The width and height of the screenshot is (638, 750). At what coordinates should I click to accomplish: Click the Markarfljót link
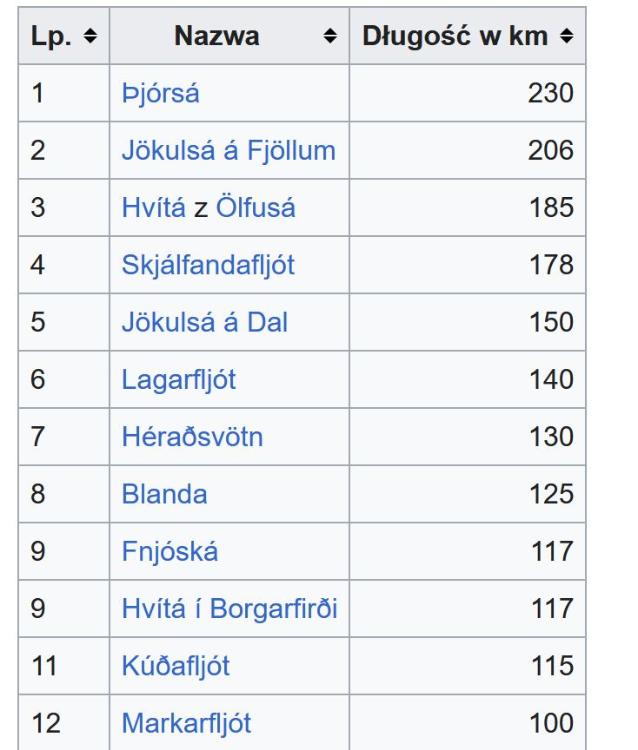pyautogui.click(x=180, y=722)
